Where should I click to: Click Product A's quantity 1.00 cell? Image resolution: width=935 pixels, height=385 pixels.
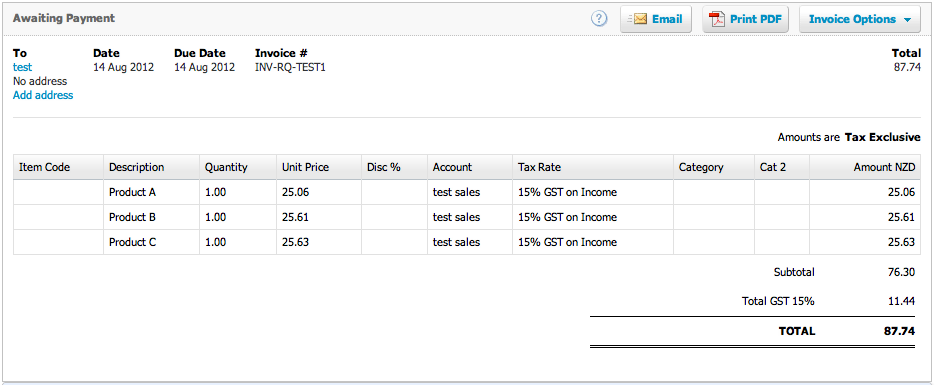click(x=238, y=192)
